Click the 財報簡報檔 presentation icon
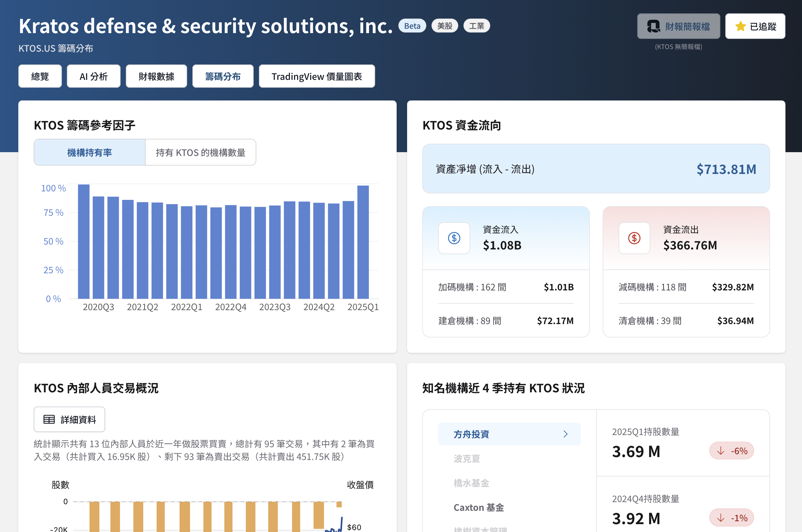This screenshot has width=802, height=532. [x=653, y=26]
